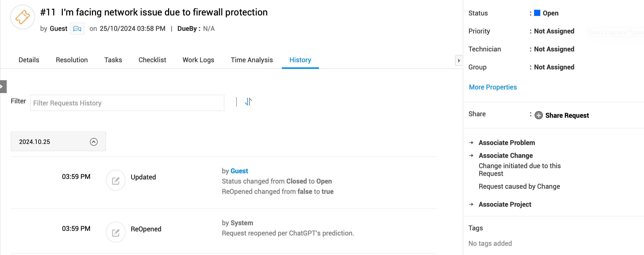Select Change initiated due to this Request
Screen dimensions: 644x255
click(x=519, y=170)
